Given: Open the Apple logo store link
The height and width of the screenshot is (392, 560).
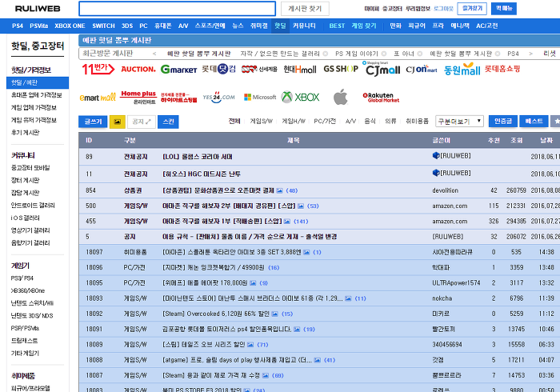Looking at the screenshot, I should [x=340, y=97].
